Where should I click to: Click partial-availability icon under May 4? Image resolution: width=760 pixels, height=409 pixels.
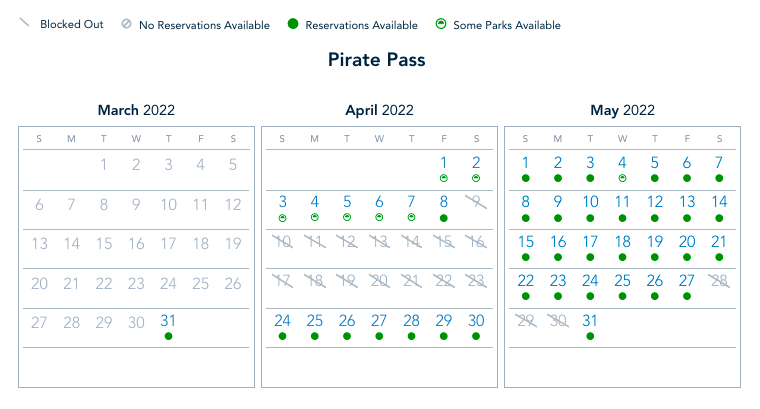point(622,177)
